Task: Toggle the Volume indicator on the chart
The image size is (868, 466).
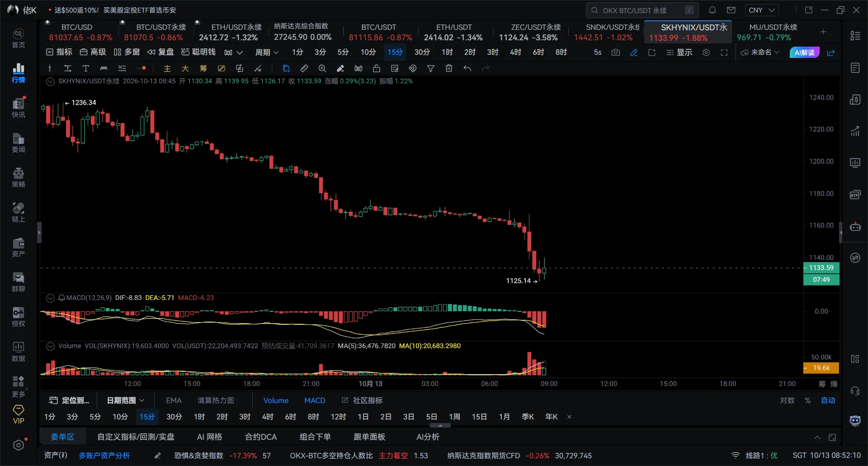Action: 276,400
